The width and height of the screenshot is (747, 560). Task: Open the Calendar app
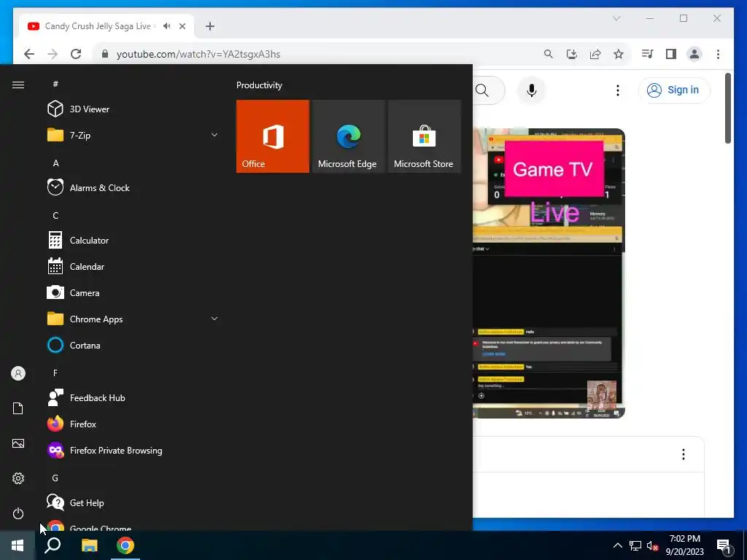pos(133,267)
